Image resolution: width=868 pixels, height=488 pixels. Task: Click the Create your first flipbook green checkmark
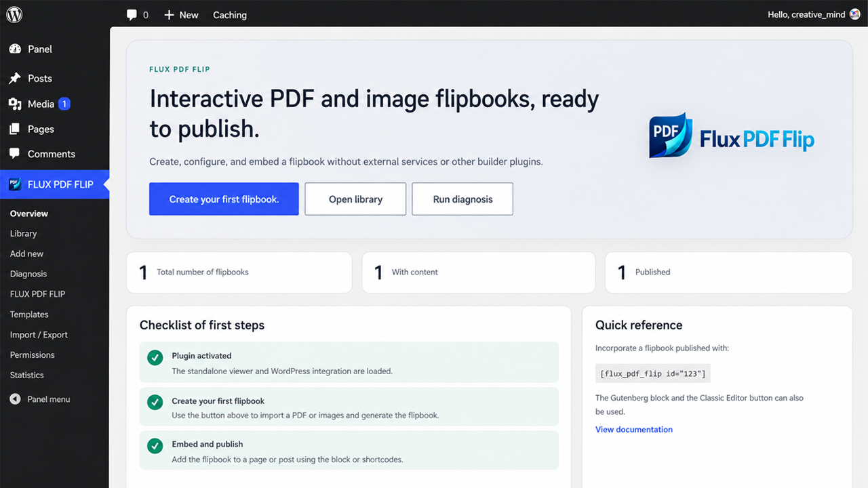click(155, 402)
